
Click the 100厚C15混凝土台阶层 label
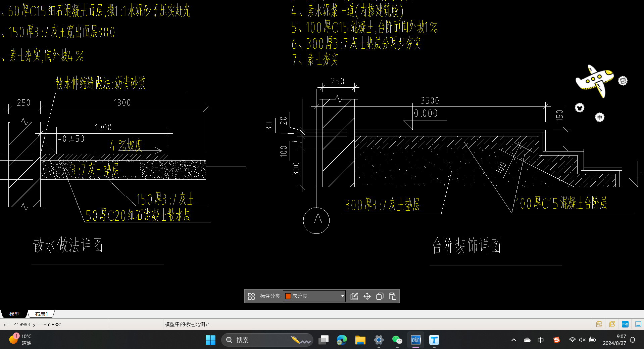[561, 203]
